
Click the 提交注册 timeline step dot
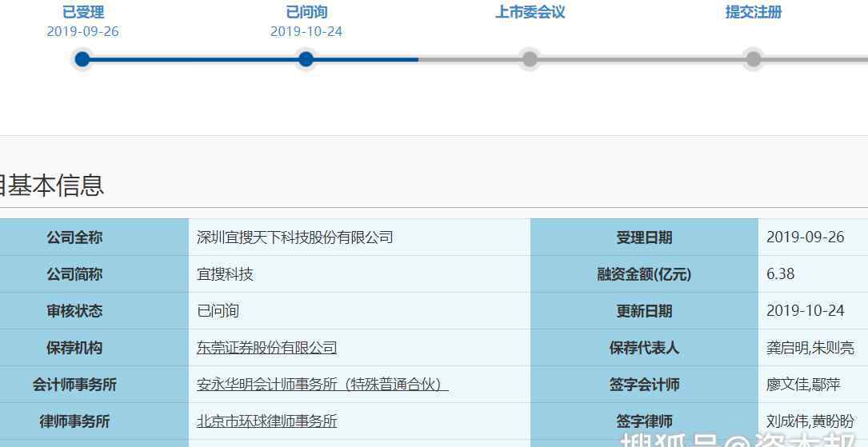(753, 59)
